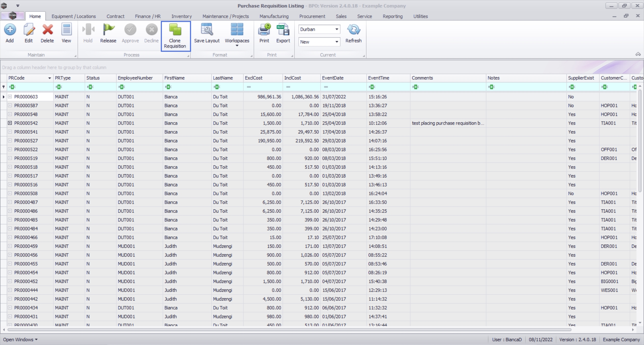This screenshot has width=644, height=345.
Task: Open the Procurement ribbon tab
Action: click(x=312, y=16)
